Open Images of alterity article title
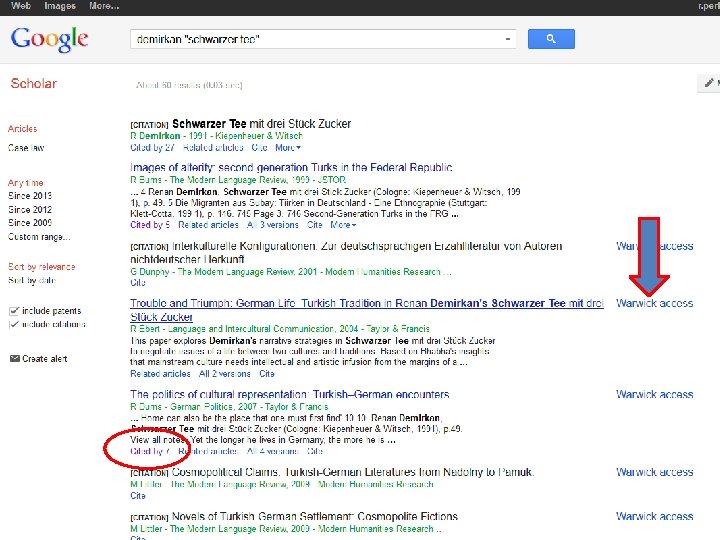This screenshot has width=720, height=540. point(291,167)
